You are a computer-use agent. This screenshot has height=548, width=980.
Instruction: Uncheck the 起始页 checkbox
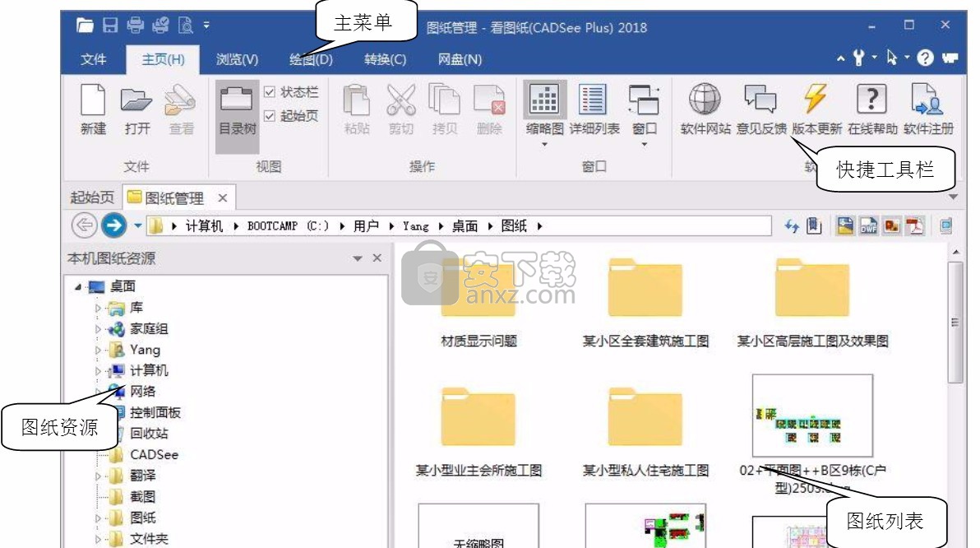tap(270, 116)
